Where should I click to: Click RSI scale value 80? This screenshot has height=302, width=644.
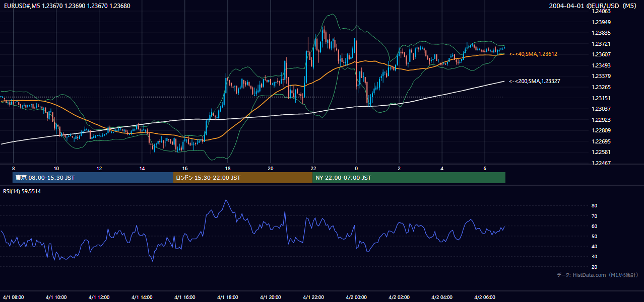(x=594, y=206)
